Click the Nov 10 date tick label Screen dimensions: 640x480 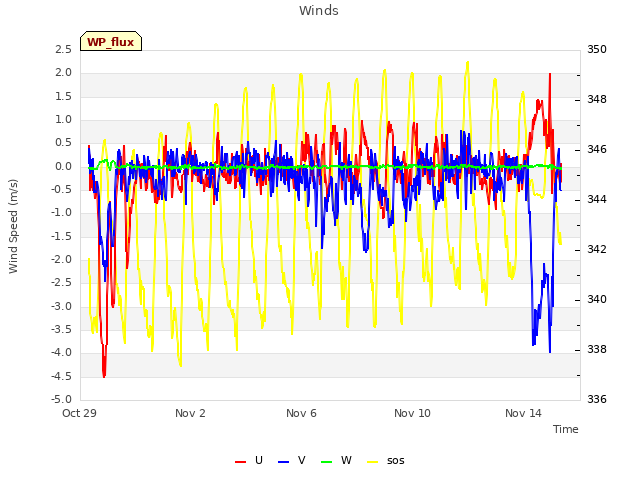(412, 413)
